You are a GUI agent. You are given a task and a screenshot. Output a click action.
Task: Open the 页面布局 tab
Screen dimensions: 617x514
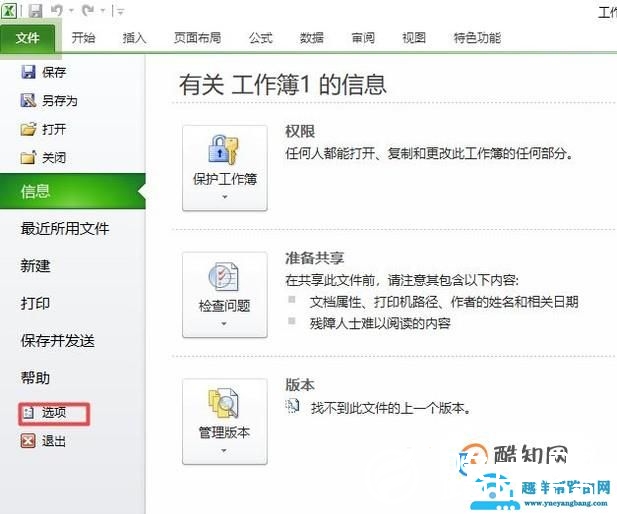(198, 38)
